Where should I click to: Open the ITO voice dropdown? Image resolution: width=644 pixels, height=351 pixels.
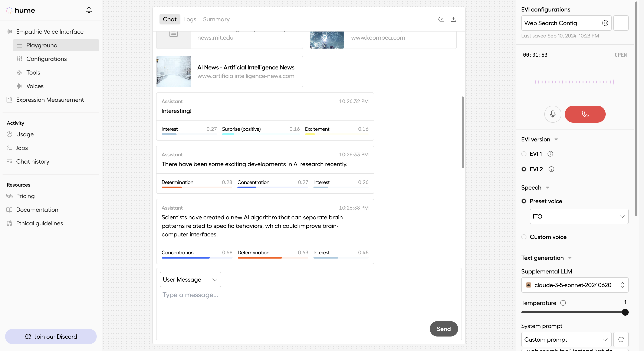tap(579, 217)
